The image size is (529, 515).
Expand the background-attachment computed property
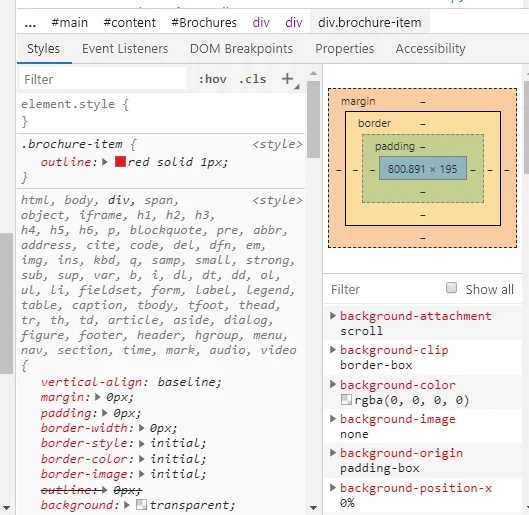[x=333, y=316]
